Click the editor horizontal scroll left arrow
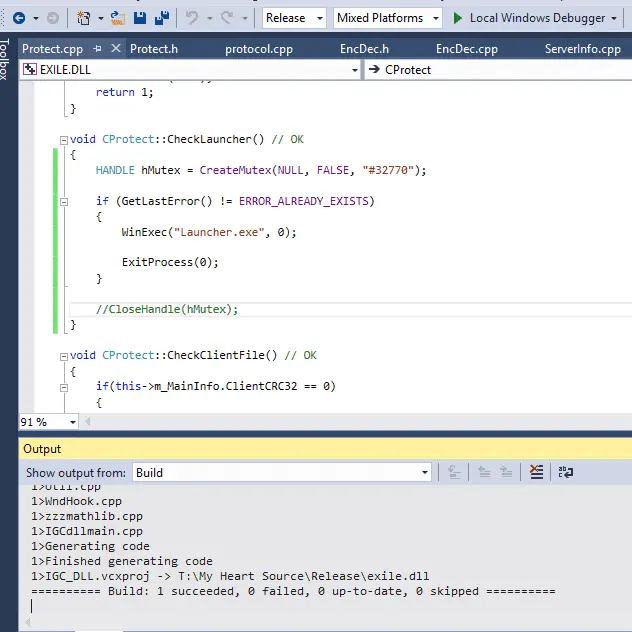The image size is (632, 632). (87, 422)
